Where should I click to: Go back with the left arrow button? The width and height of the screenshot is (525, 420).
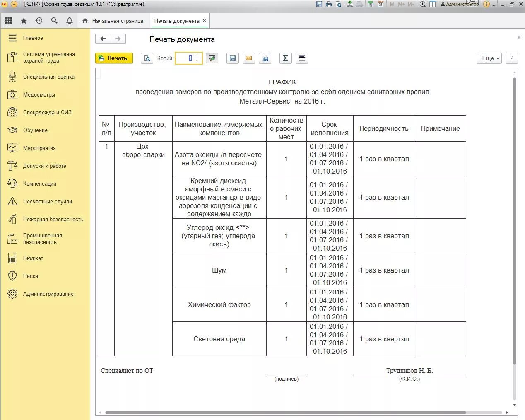coord(103,39)
